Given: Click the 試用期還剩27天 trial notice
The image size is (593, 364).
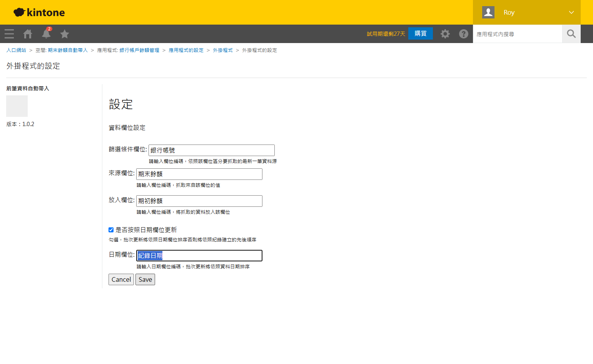Looking at the screenshot, I should click(386, 34).
